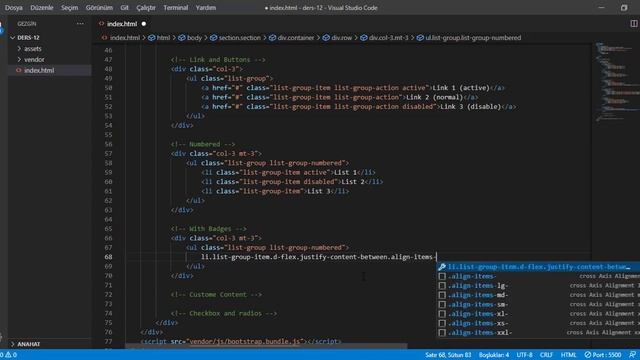Image resolution: width=640 pixels, height=360 pixels.
Task: Click the icon beside .align-items-xl-
Action: point(442,314)
